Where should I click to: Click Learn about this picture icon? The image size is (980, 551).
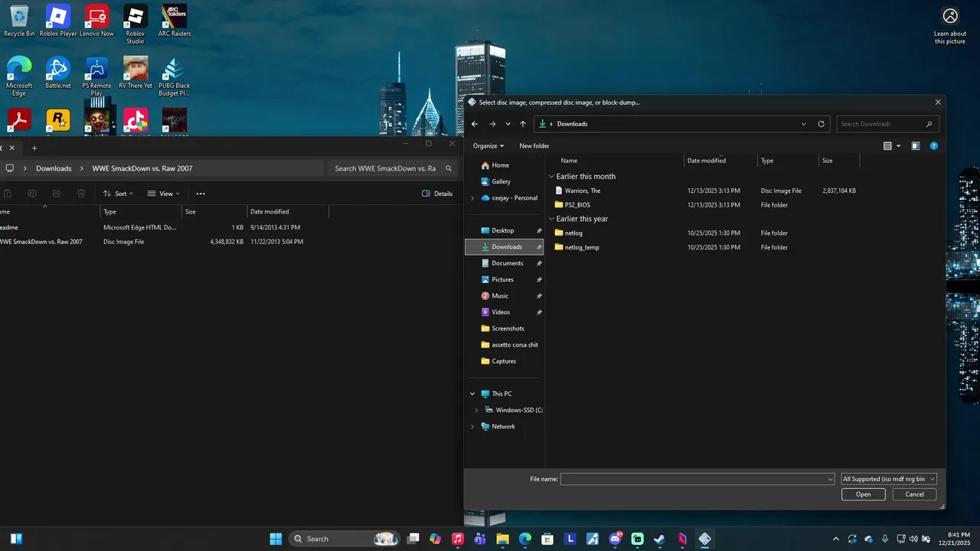[x=950, y=24]
